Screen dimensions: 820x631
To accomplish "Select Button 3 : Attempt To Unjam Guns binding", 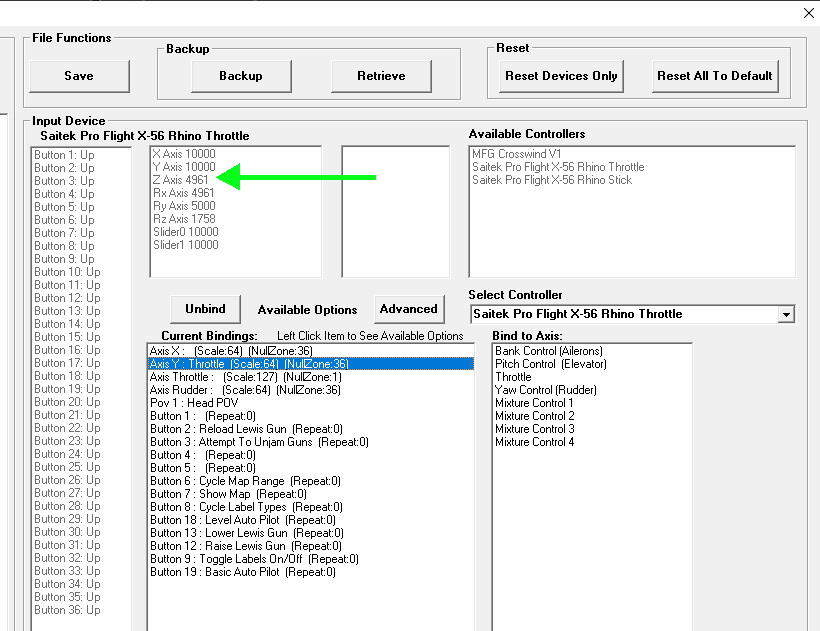I will click(x=311, y=442).
